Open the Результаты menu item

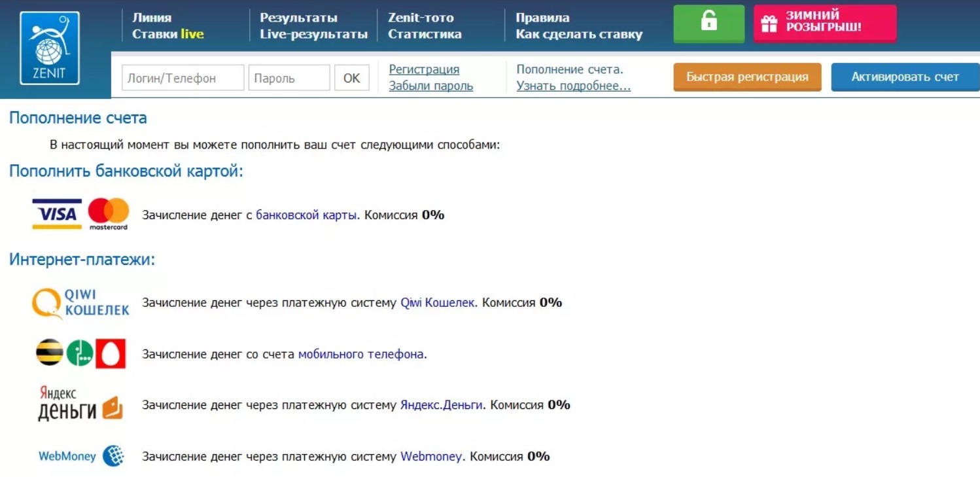tap(298, 18)
